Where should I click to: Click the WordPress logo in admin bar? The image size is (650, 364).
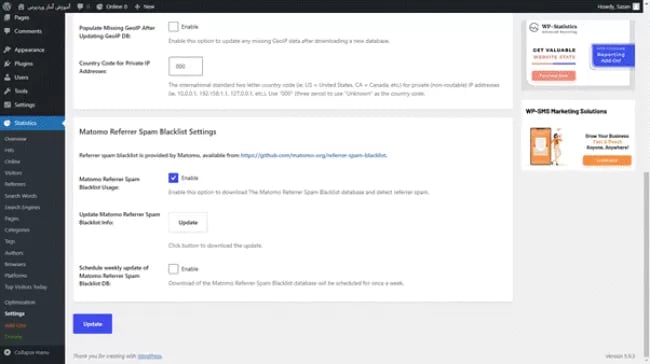click(x=7, y=6)
